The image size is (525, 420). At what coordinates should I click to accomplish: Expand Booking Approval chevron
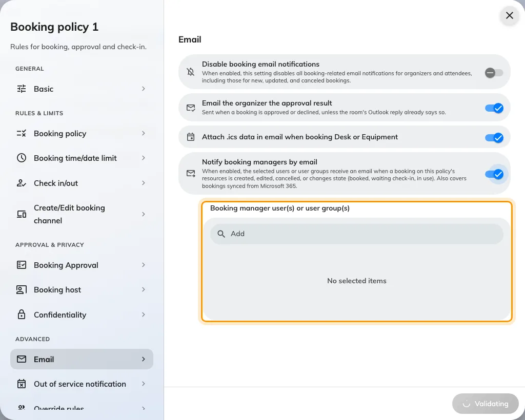144,265
